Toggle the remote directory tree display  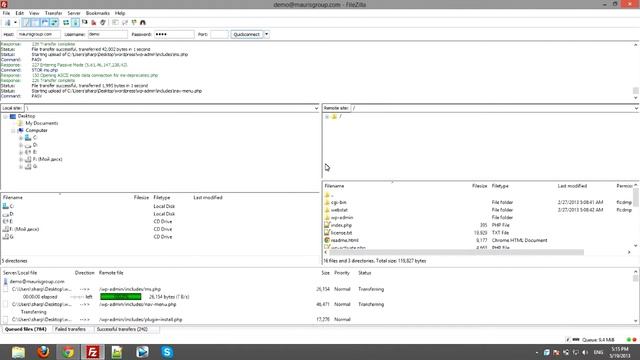click(44, 22)
